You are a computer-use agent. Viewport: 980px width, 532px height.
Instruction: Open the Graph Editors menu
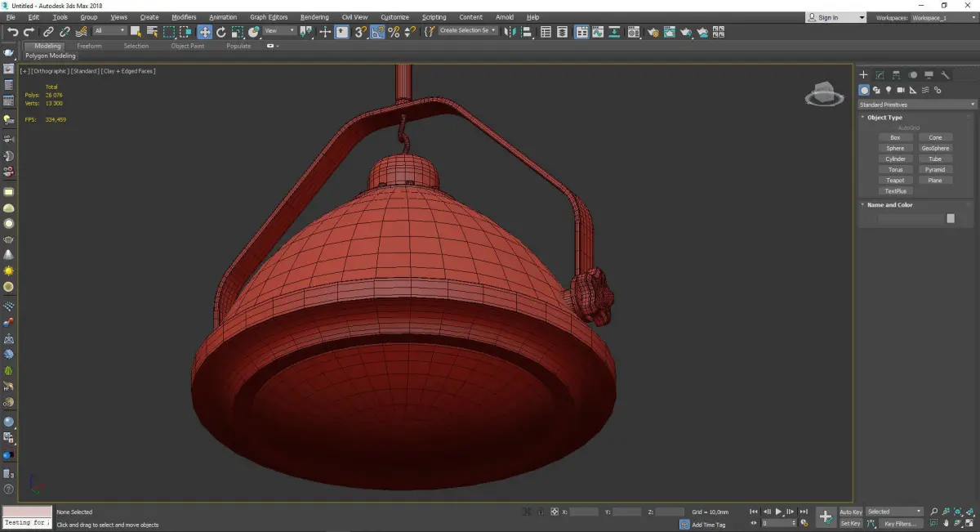pyautogui.click(x=269, y=17)
